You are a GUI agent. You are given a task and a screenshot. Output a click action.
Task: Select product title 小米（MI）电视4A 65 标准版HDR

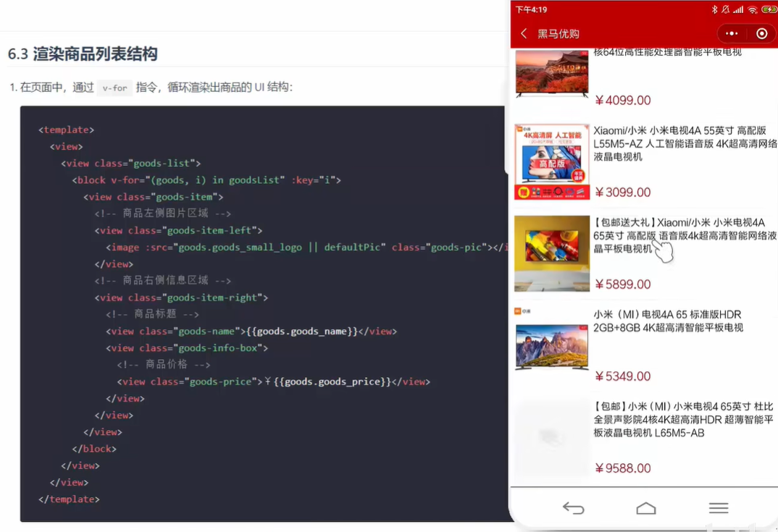pos(668,321)
